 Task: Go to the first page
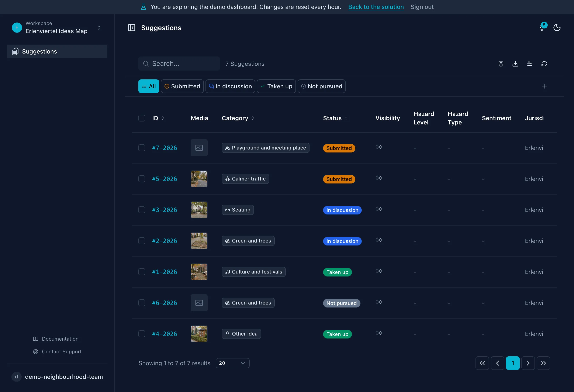click(482, 363)
